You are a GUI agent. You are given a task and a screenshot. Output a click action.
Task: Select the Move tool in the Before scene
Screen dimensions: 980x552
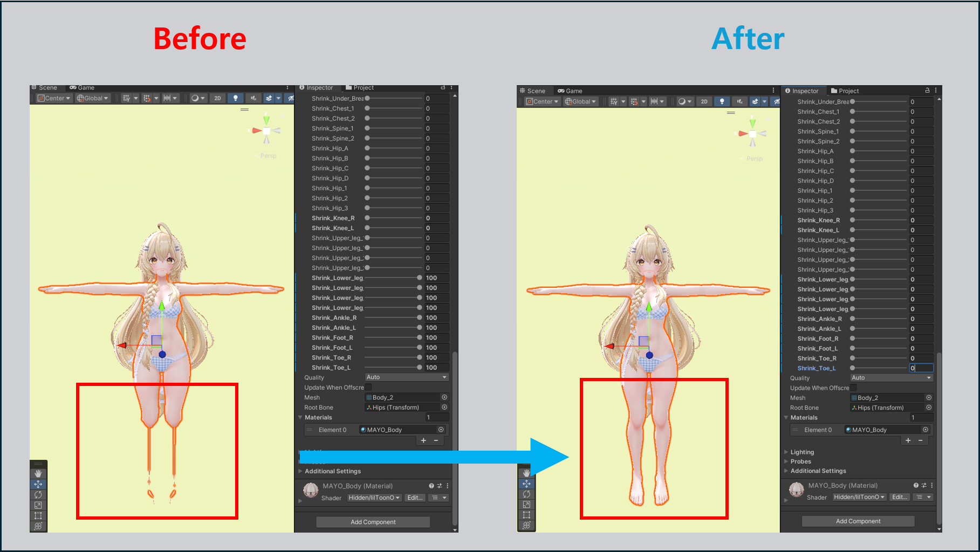click(x=38, y=484)
